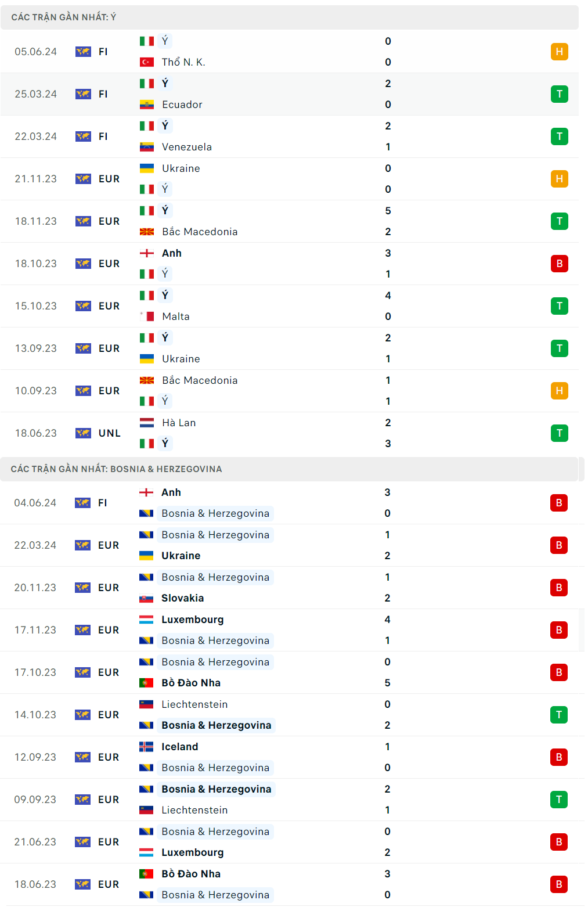The height and width of the screenshot is (907, 588).
Task: Click the Turkey flag beside Thổ N. K.
Action: (147, 62)
